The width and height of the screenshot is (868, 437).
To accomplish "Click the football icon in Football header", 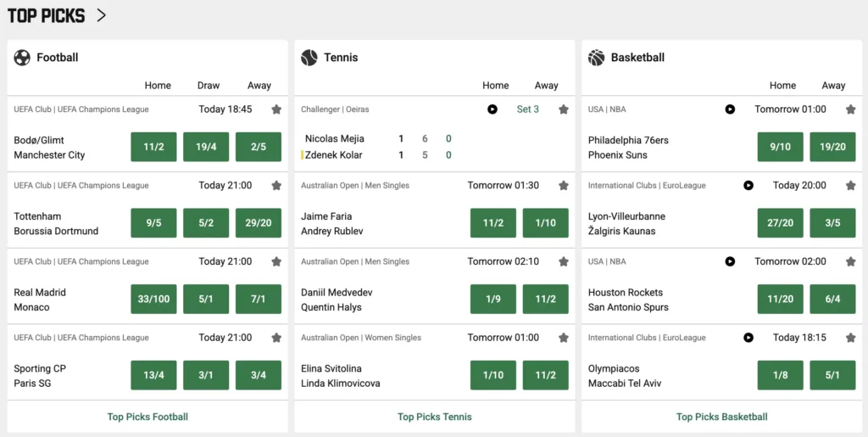I will (x=22, y=58).
